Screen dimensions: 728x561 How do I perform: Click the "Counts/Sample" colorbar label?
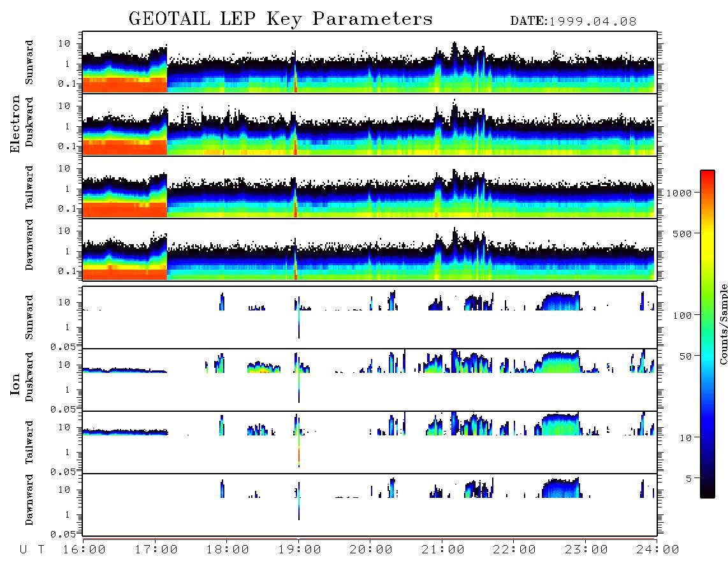click(x=723, y=324)
